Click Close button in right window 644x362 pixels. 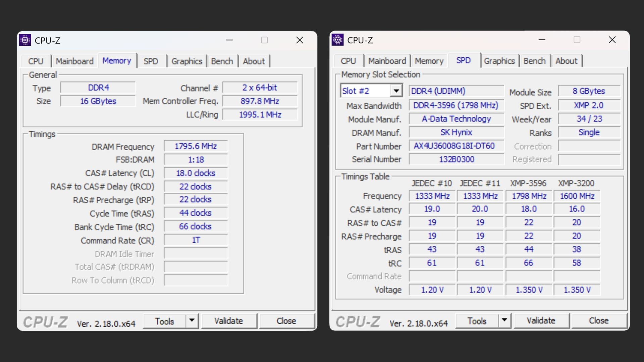pos(599,321)
